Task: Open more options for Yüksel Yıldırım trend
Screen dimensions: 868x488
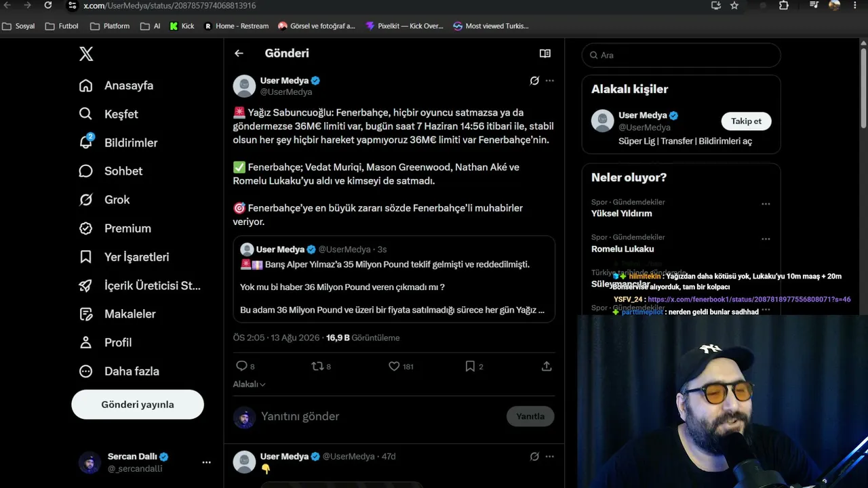Action: pyautogui.click(x=766, y=203)
